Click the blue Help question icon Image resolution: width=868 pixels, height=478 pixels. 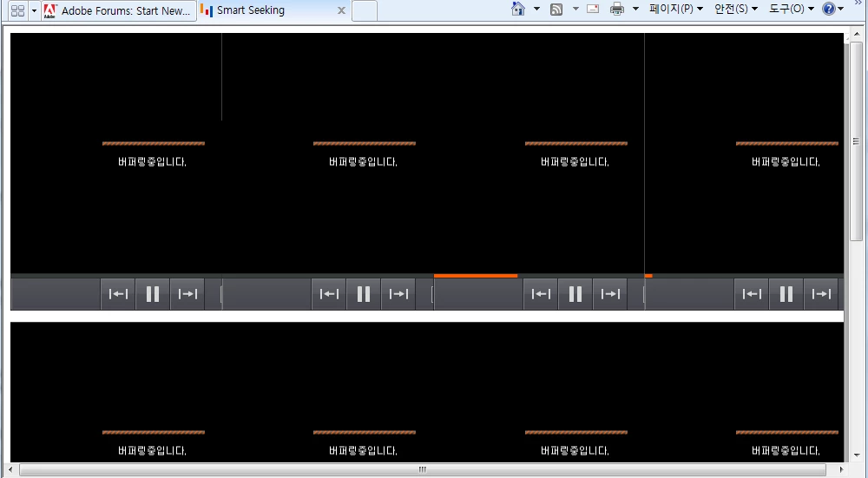click(x=829, y=9)
